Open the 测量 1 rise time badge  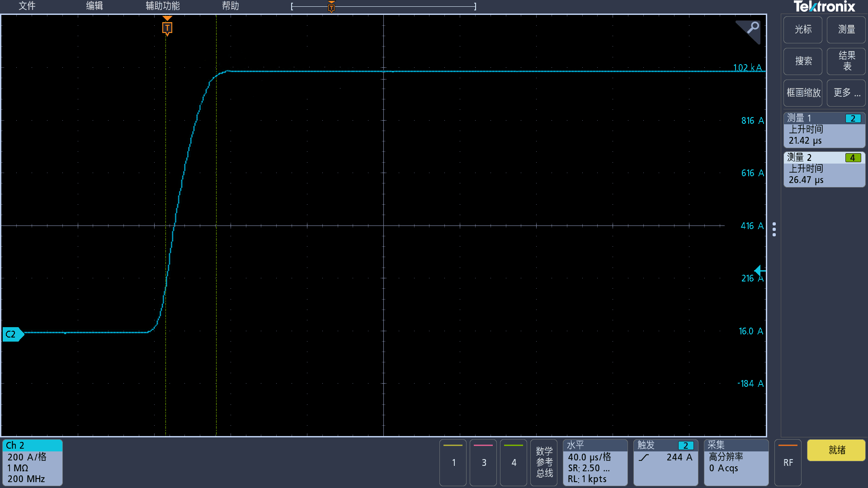point(824,130)
